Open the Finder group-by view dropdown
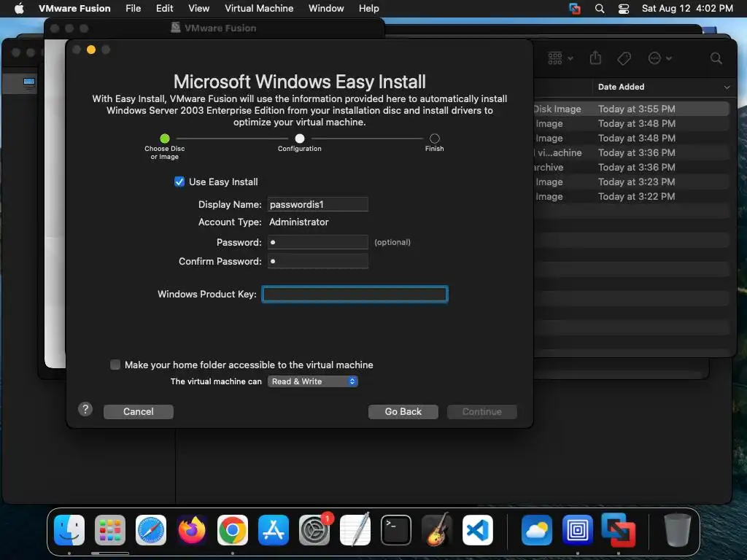Image resolution: width=747 pixels, height=560 pixels. [x=560, y=58]
